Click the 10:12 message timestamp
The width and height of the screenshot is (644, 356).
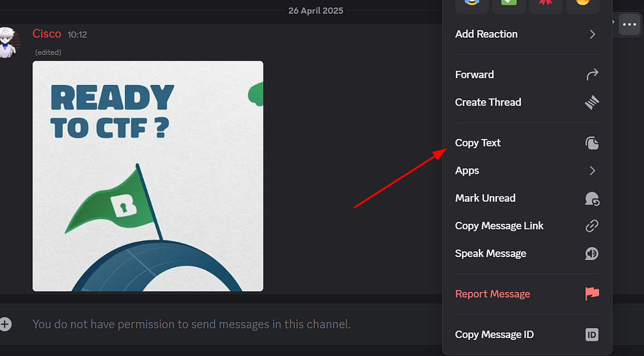(x=77, y=35)
